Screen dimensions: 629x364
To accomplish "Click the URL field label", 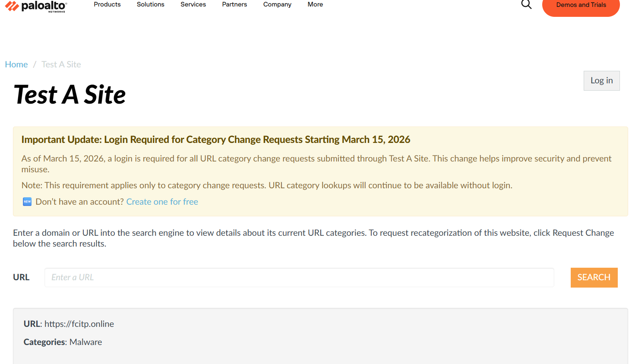I will pos(21,277).
